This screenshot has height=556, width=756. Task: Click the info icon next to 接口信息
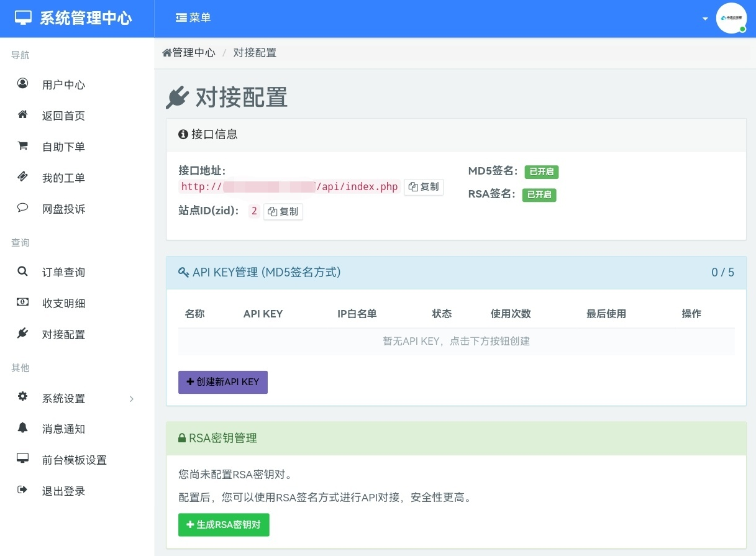pos(183,134)
